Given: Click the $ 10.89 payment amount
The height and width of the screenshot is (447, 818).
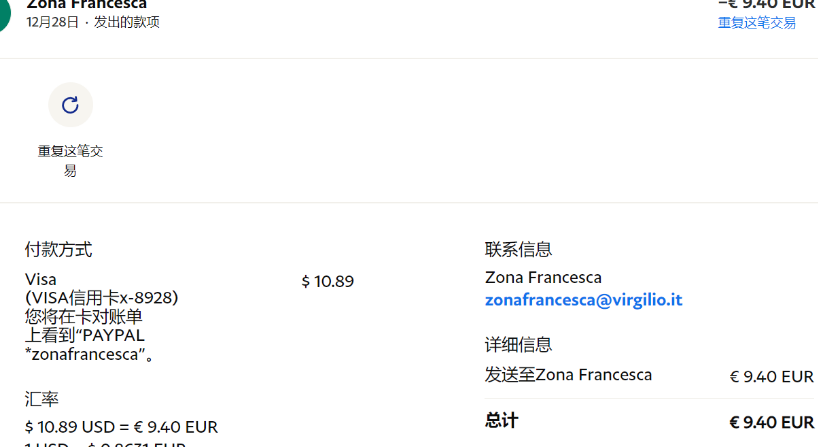Looking at the screenshot, I should coord(327,281).
